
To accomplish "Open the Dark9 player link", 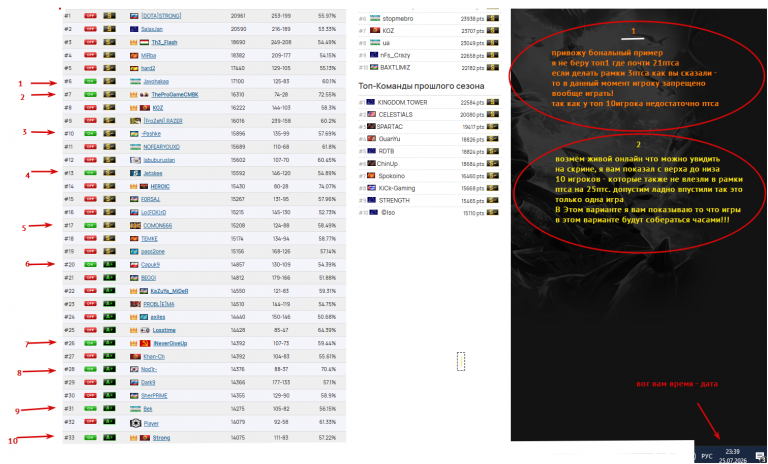I will pos(148,383).
